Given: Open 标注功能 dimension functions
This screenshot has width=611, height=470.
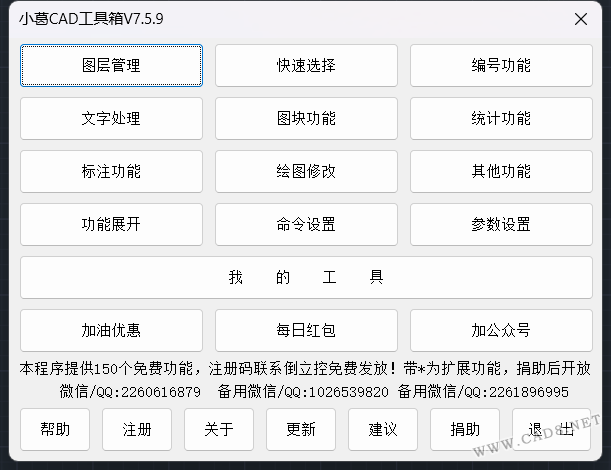Looking at the screenshot, I should (x=111, y=171).
